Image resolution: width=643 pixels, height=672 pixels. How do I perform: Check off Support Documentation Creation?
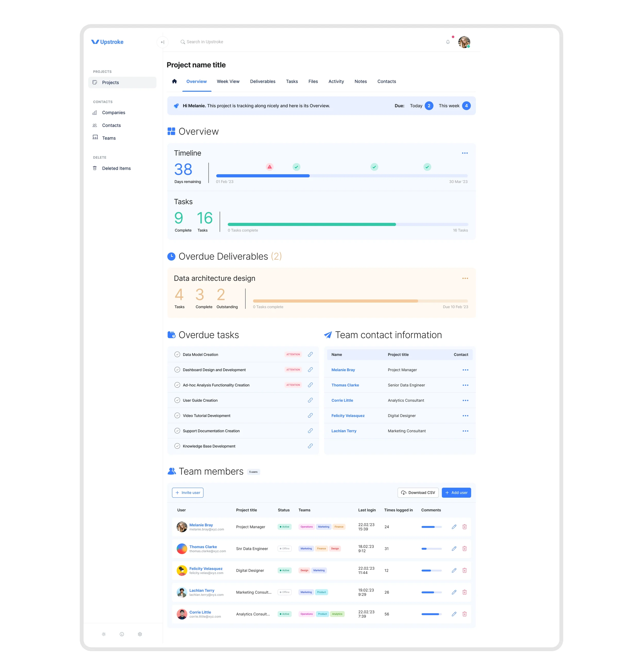(x=177, y=431)
